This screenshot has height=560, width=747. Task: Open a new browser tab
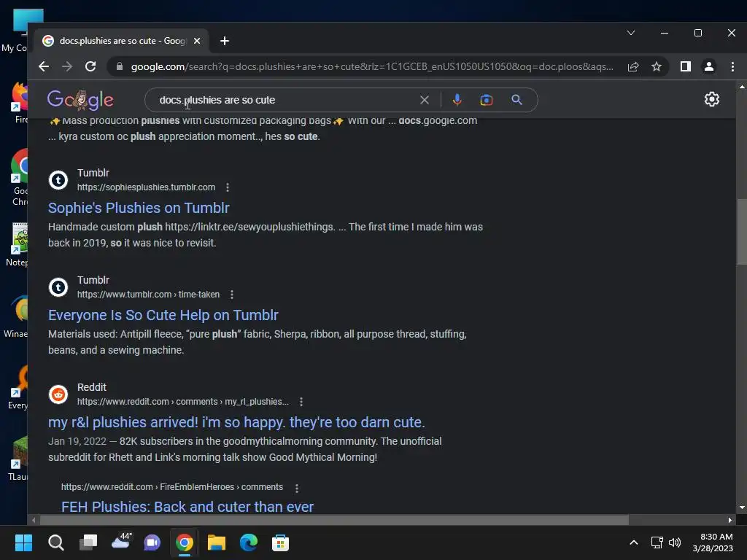coord(225,41)
